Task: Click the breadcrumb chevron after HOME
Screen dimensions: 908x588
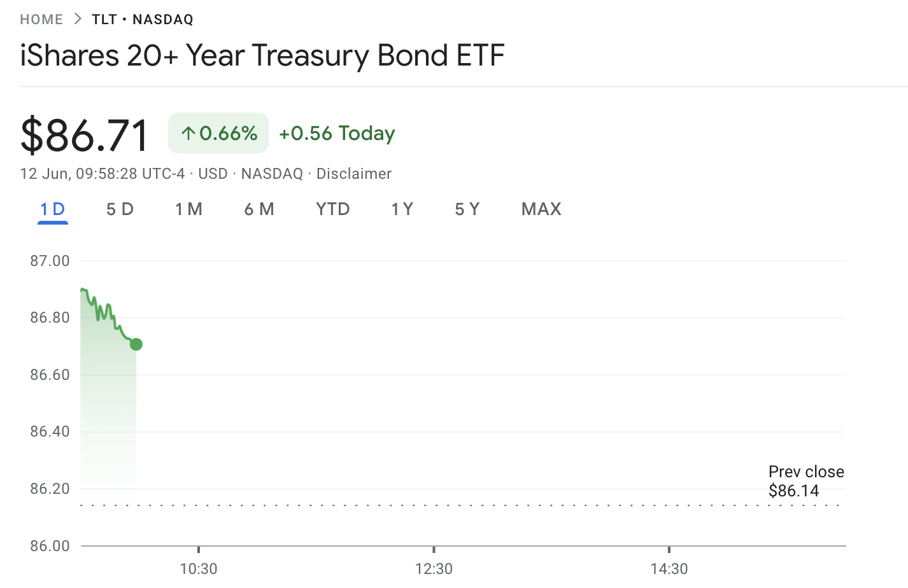Action: click(78, 19)
